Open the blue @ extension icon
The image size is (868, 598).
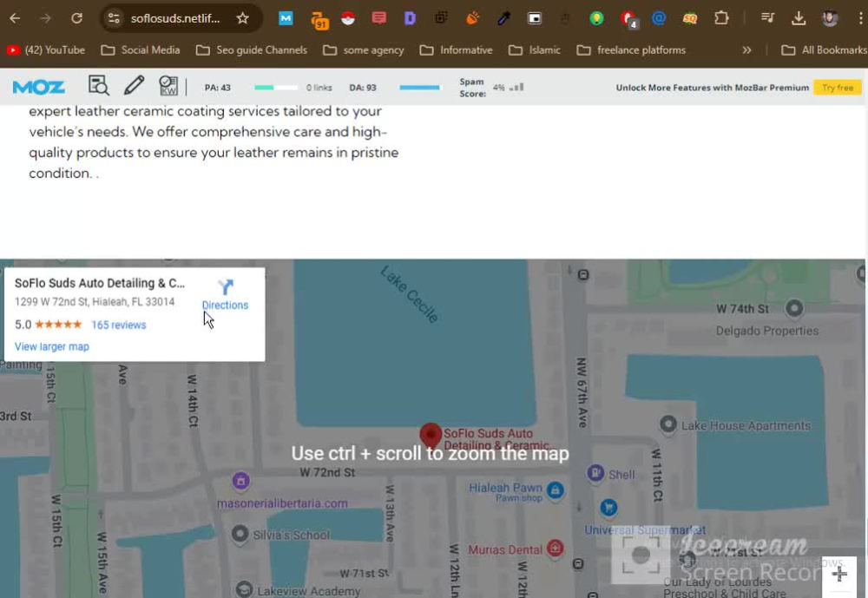[x=658, y=18]
